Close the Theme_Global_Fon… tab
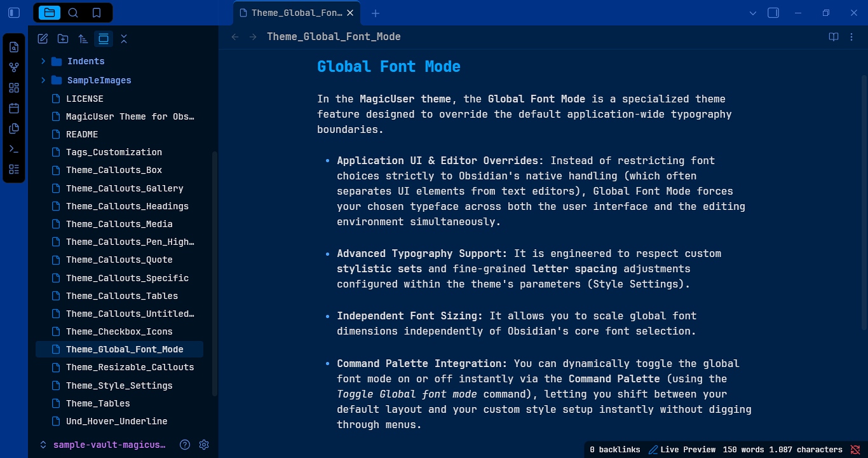The image size is (868, 458). pyautogui.click(x=349, y=13)
